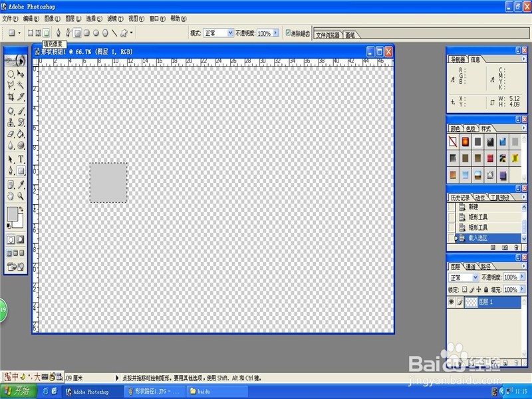Select the Elliptical Marquee tool
Screen dimensions: 532x399
click(x=11, y=74)
